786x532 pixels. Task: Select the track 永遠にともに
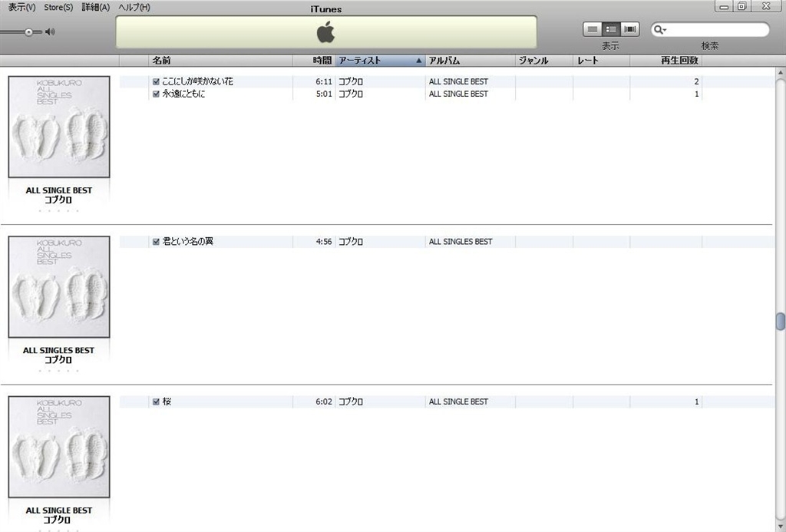[183, 94]
